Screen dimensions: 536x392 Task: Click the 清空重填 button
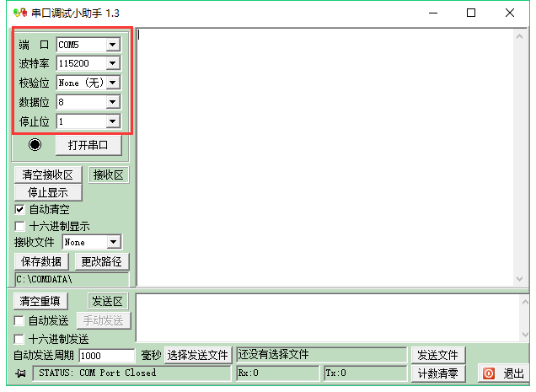pos(40,301)
